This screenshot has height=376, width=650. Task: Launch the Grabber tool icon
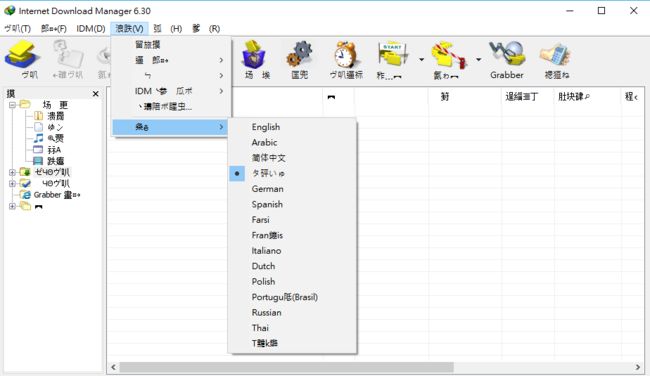[507, 54]
